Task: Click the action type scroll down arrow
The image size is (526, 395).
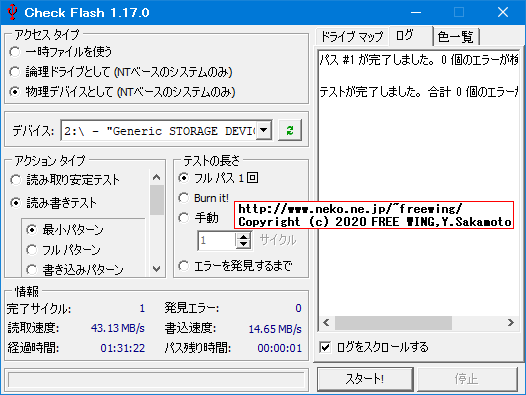Action: 156,269
